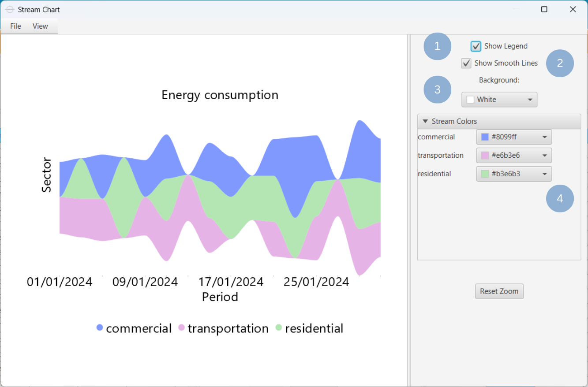
Task: Click the green residential legend dot
Action: click(x=279, y=327)
